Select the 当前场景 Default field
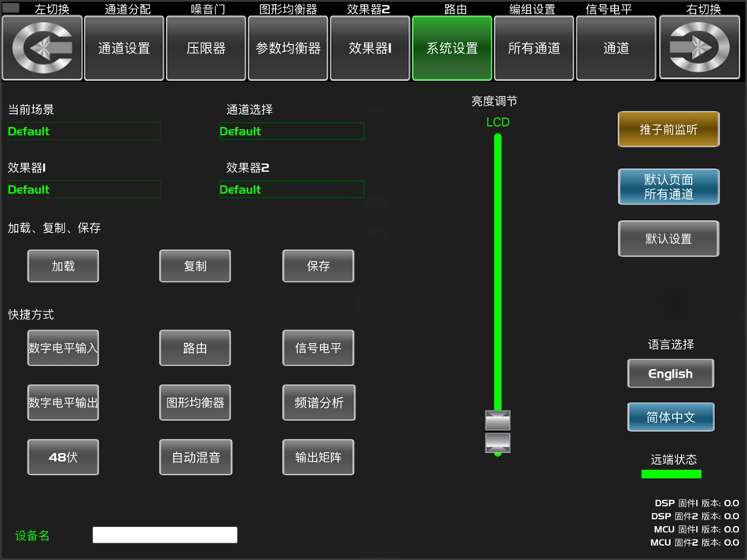This screenshot has height=560, width=747. click(84, 131)
